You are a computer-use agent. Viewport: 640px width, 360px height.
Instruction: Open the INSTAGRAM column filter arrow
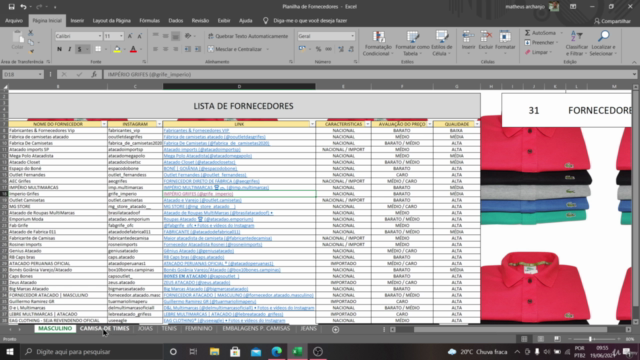(x=159, y=124)
